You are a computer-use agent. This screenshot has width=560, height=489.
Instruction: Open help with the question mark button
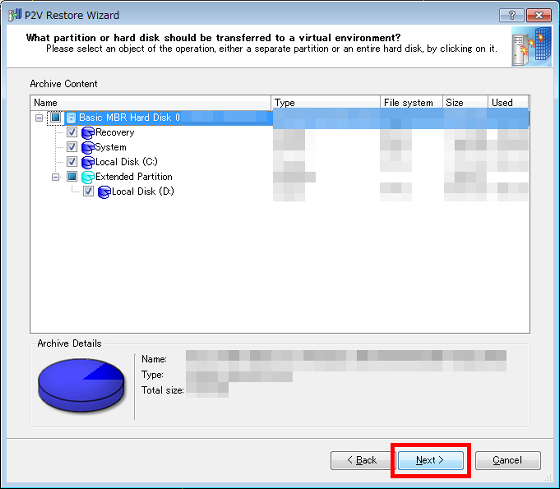512,15
